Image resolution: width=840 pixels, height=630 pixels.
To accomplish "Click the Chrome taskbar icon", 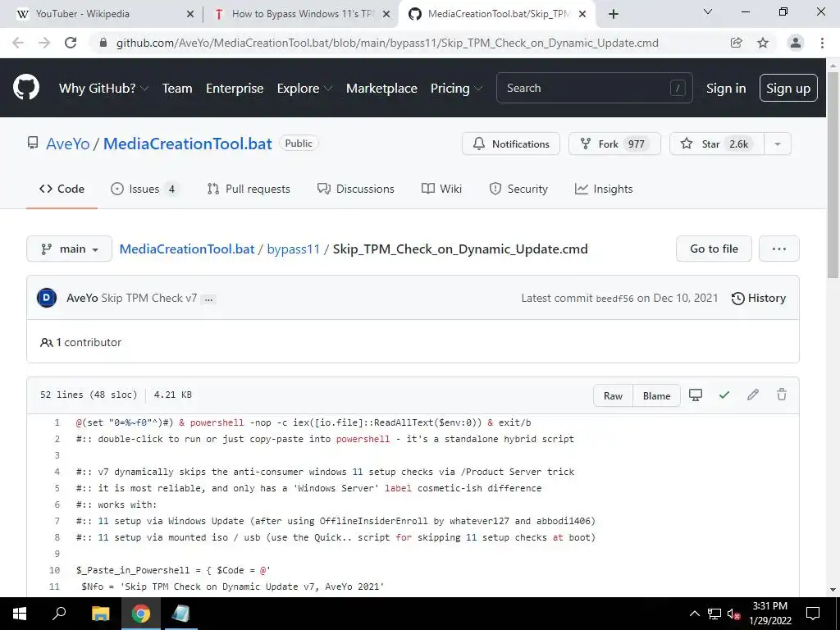I will point(141,614).
